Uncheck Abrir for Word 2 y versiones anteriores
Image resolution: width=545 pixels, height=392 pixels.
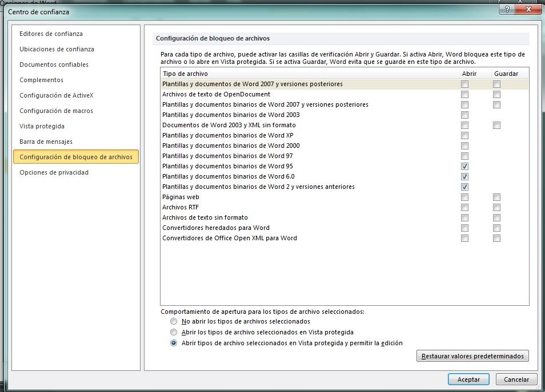coord(464,187)
